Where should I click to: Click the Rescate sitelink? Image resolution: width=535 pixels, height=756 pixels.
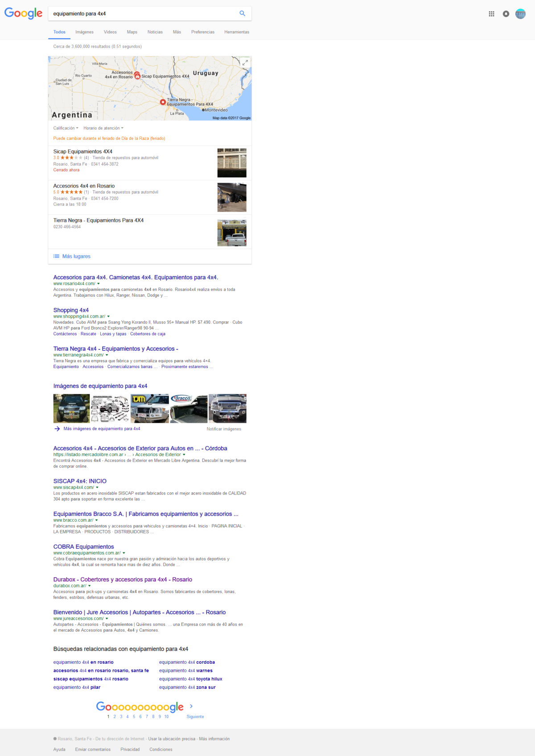pyautogui.click(x=88, y=334)
